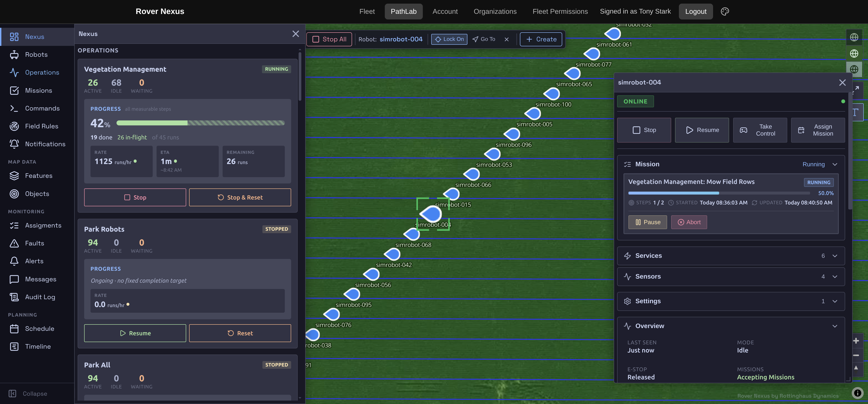Reset the Park Robots operation
Viewport: 868px width, 404px height.
[240, 333]
